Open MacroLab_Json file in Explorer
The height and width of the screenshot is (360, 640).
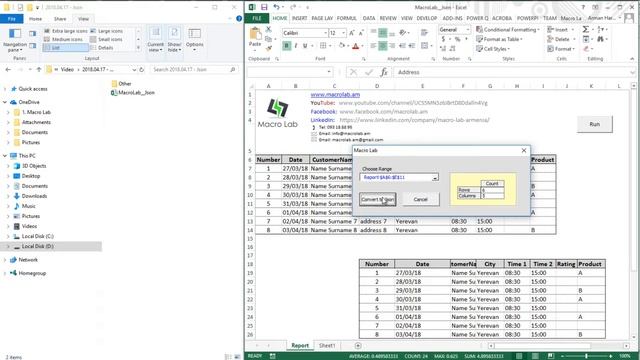(x=133, y=93)
